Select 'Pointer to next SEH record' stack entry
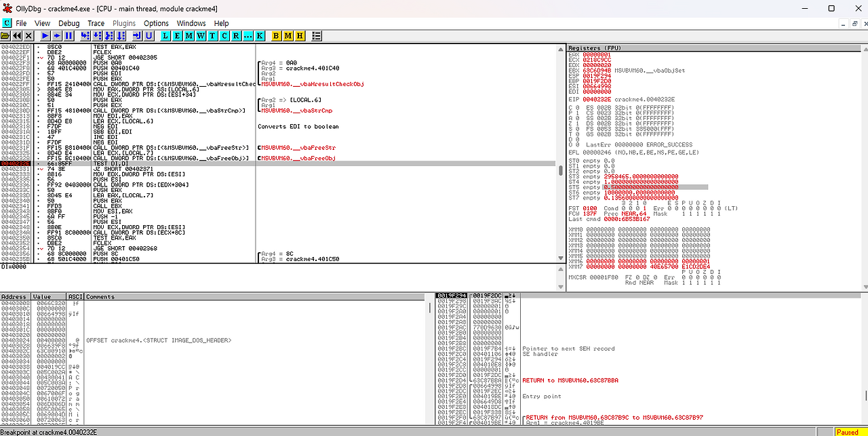The image size is (868, 436). click(x=568, y=349)
